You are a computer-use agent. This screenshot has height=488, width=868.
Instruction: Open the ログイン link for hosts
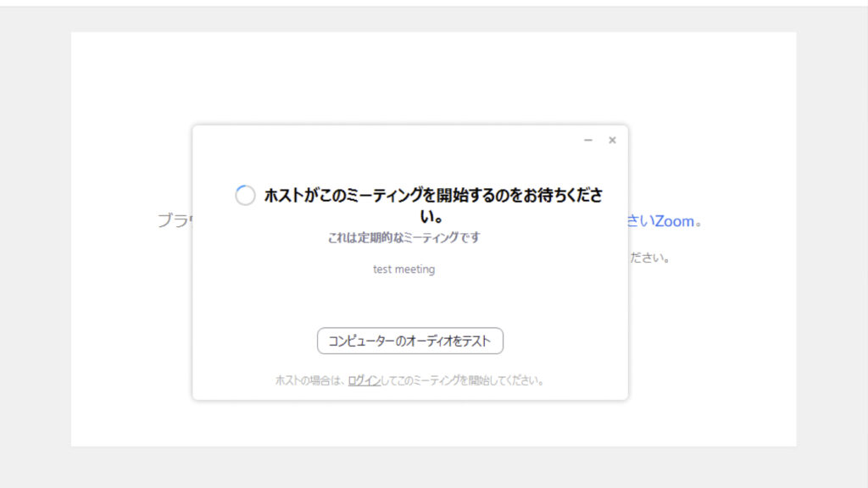364,381
